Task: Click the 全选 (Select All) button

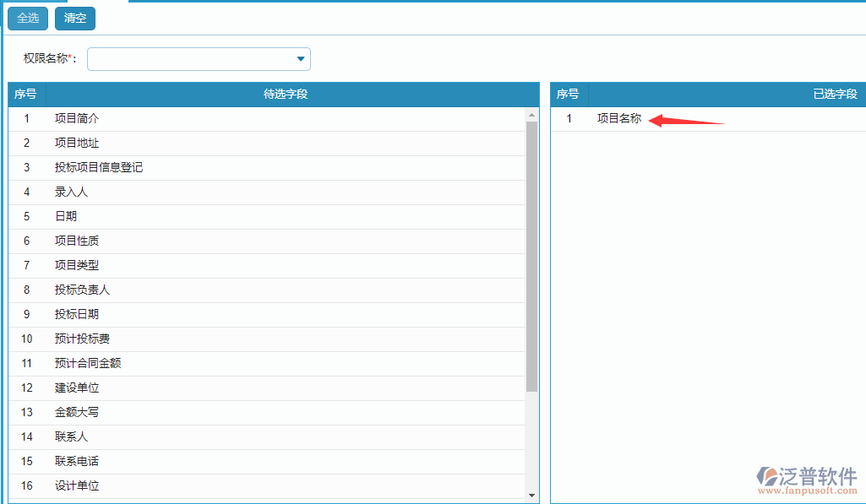Action: point(27,18)
